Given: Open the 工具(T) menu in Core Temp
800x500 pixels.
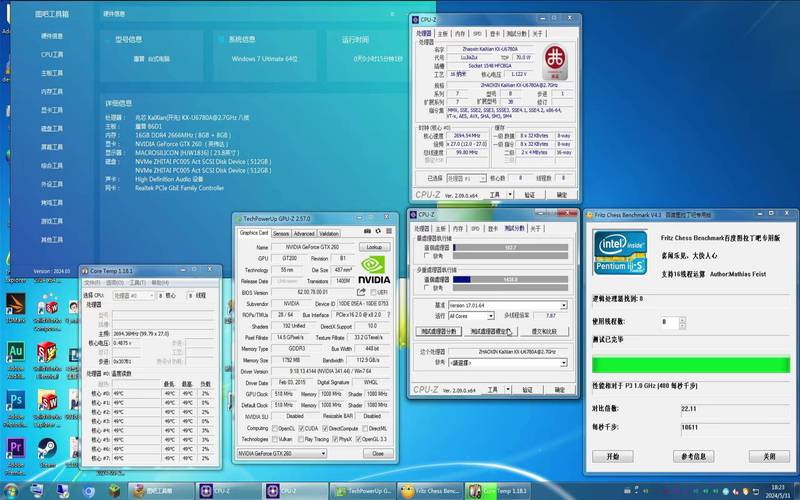Looking at the screenshot, I should (x=138, y=283).
